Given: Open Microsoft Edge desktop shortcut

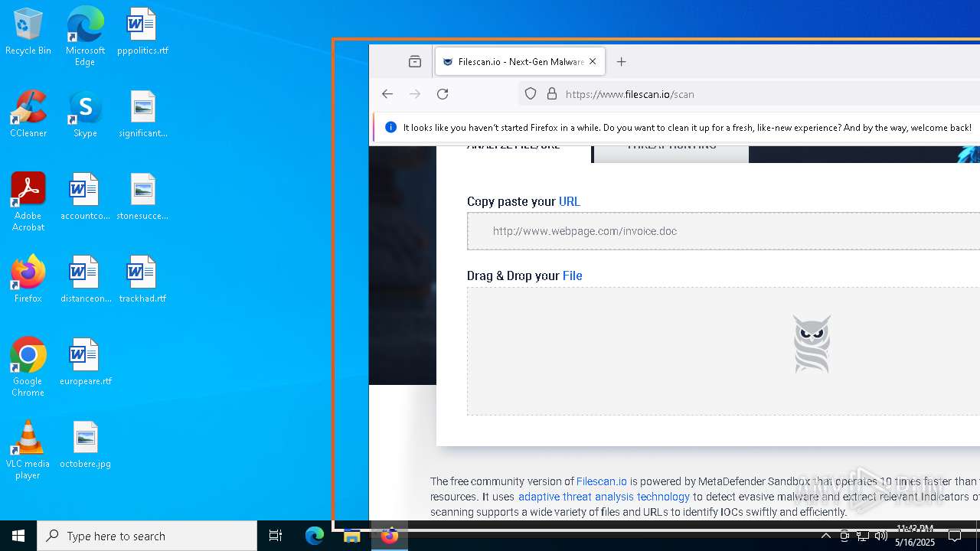Looking at the screenshot, I should (85, 36).
